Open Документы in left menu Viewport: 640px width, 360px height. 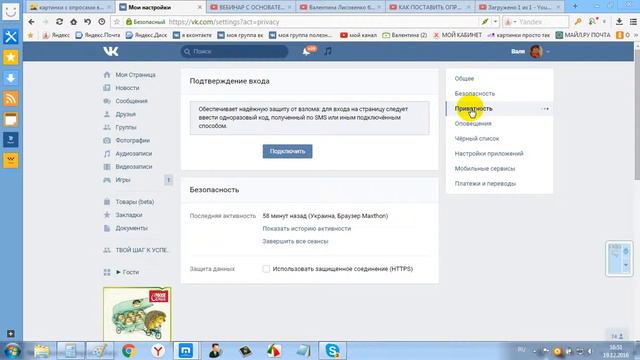[131, 228]
